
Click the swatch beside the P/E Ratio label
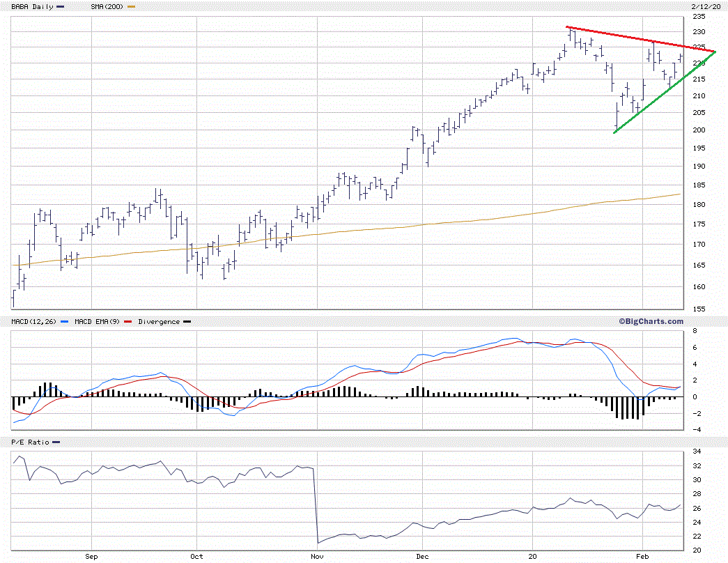(56, 442)
